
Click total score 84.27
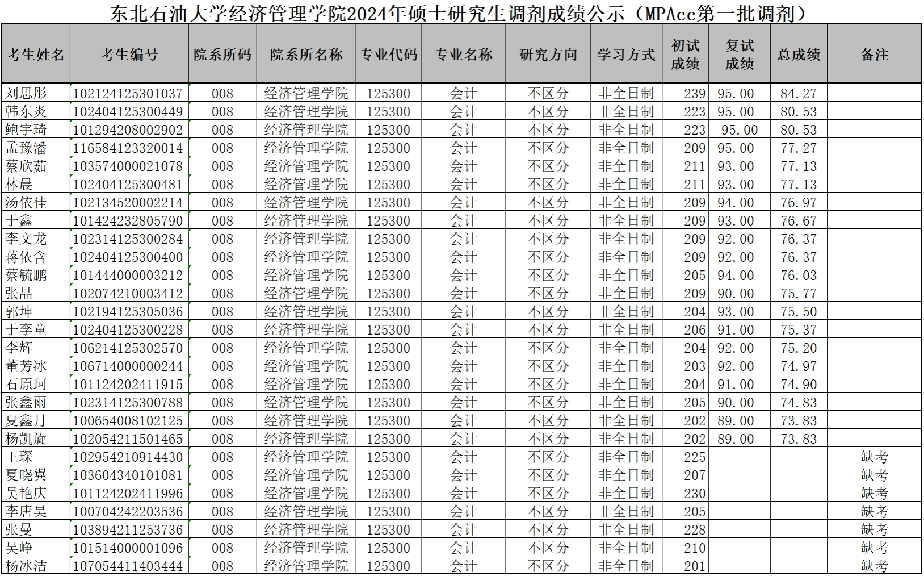(798, 94)
